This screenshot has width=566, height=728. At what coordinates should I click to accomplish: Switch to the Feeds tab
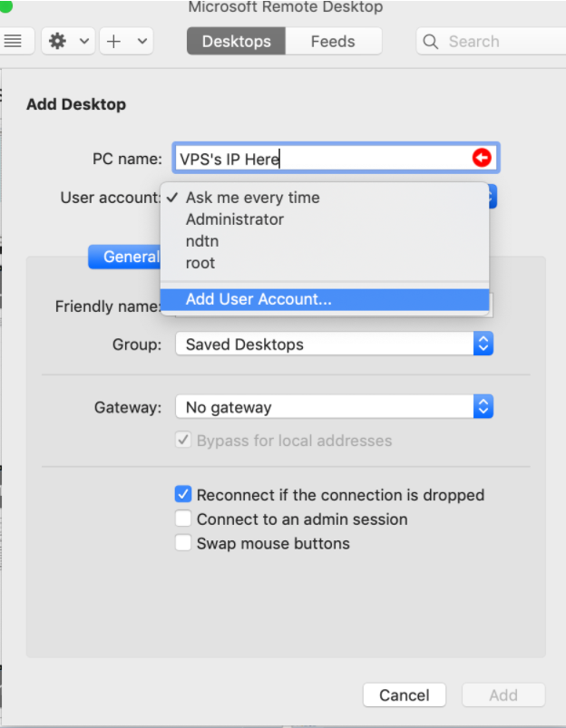pyautogui.click(x=333, y=42)
